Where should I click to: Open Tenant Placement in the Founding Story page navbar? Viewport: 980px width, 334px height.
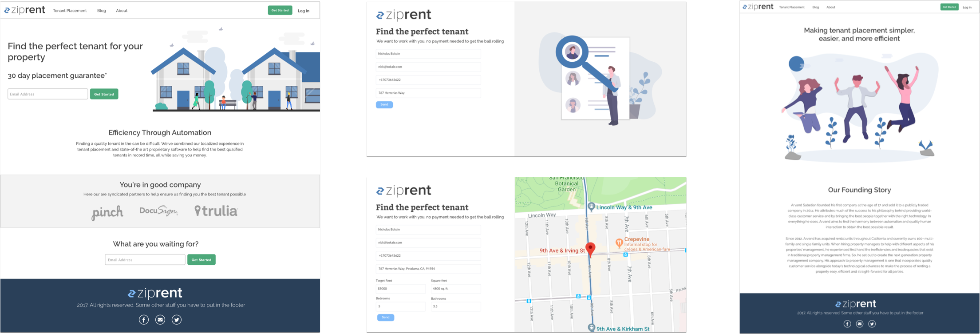(792, 7)
